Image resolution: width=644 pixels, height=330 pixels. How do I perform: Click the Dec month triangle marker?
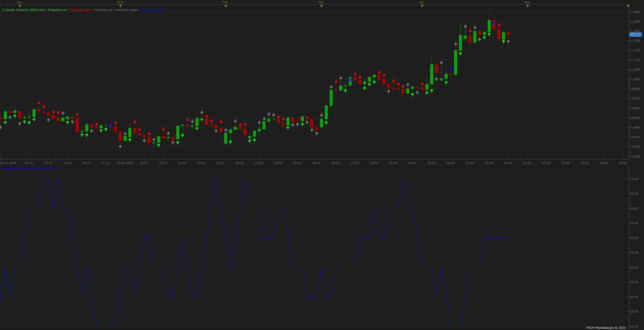tap(20, 6)
